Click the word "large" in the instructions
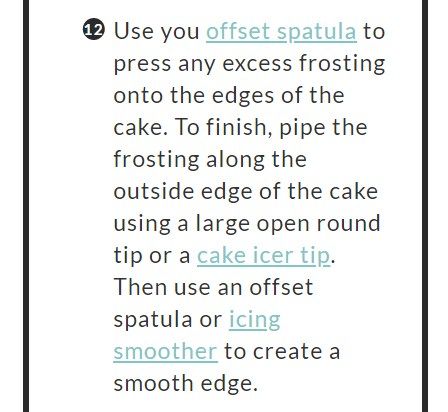 click(x=223, y=225)
